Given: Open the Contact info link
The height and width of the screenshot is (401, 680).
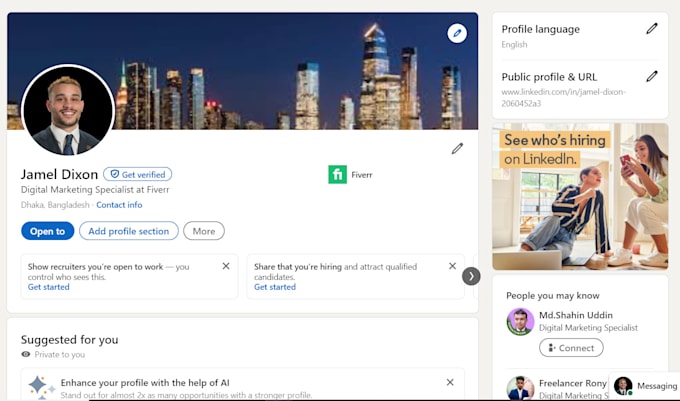Looking at the screenshot, I should [119, 205].
